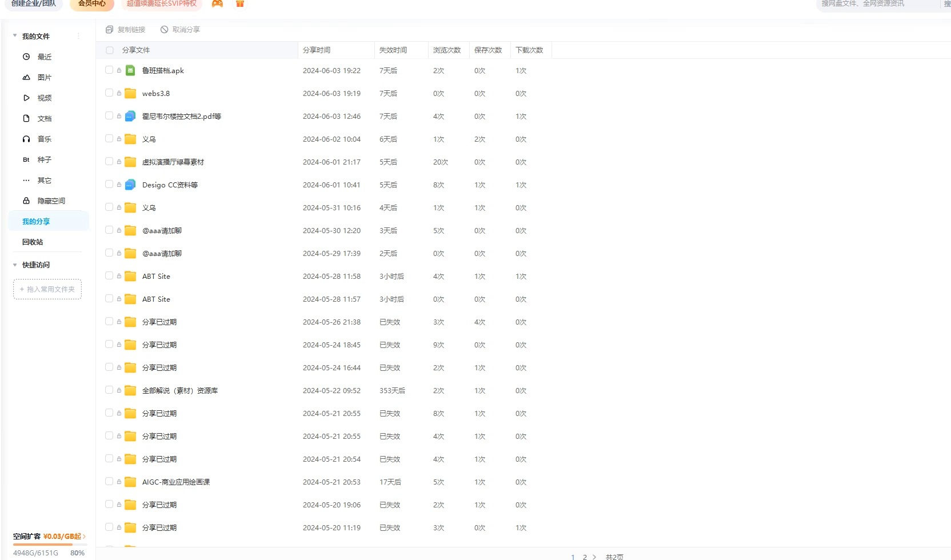Viewport: 951px width, 560px height.
Task: Click the copy link icon beside 复制链接
Action: point(109,29)
